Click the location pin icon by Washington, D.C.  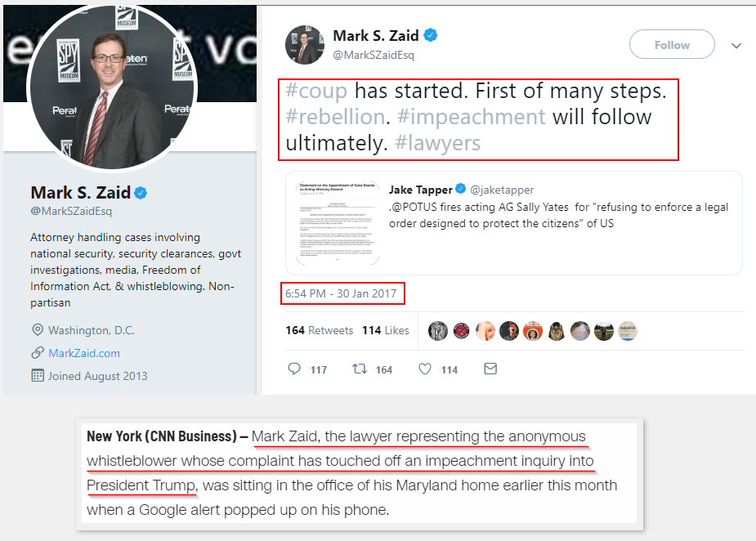pos(37,330)
